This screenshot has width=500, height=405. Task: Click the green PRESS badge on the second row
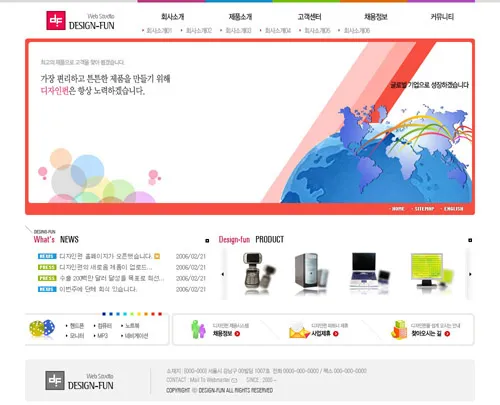pos(47,267)
